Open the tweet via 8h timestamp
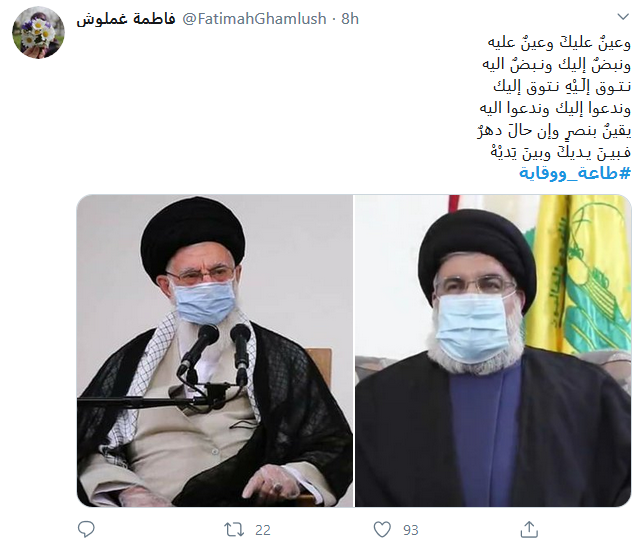The height and width of the screenshot is (547, 639). (x=350, y=19)
